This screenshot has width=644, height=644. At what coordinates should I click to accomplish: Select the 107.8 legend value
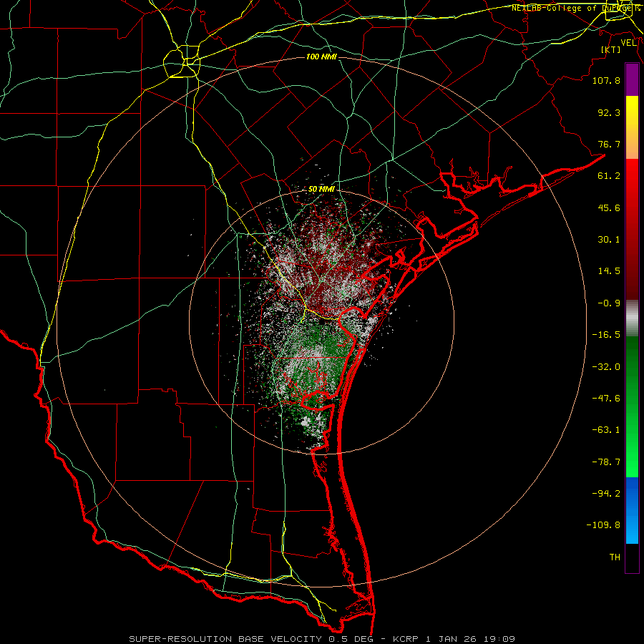click(x=606, y=80)
